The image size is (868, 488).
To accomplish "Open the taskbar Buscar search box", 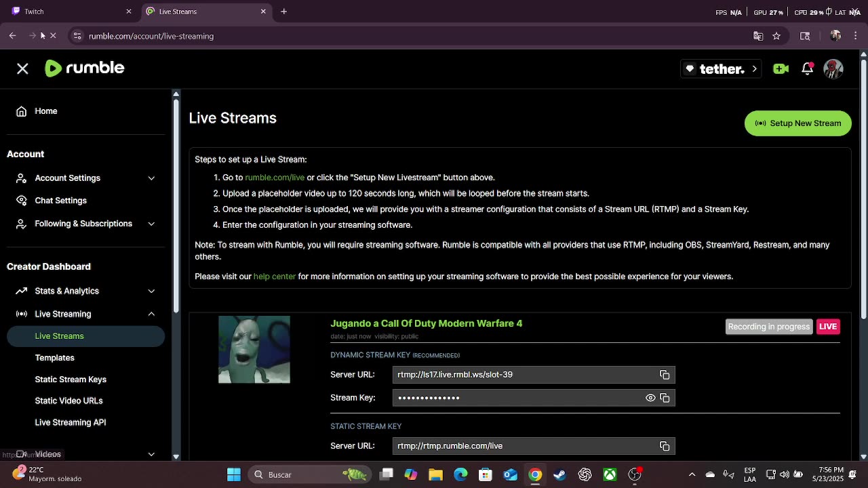I will coord(309,474).
